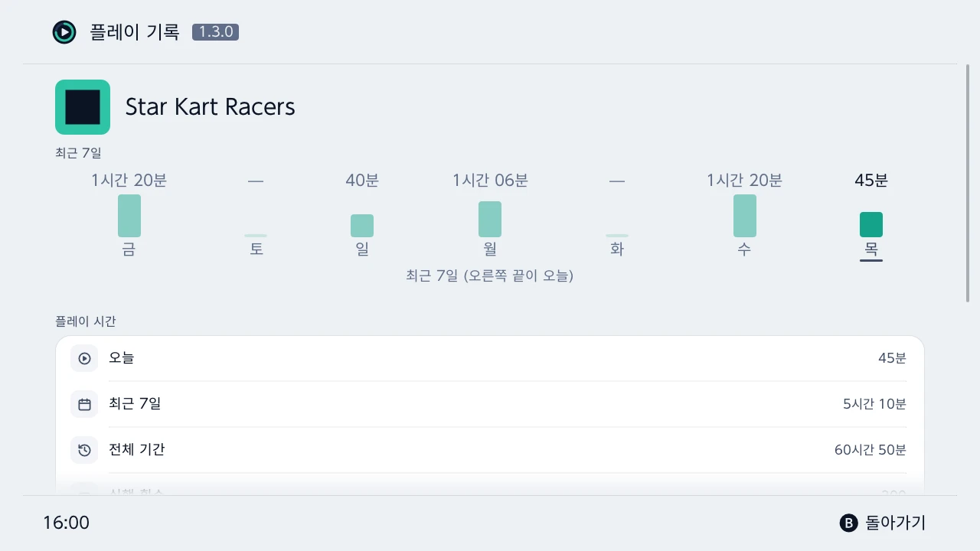Select the 월 (Monday) bar in the chart
The width and height of the screenshot is (980, 551).
[490, 219]
